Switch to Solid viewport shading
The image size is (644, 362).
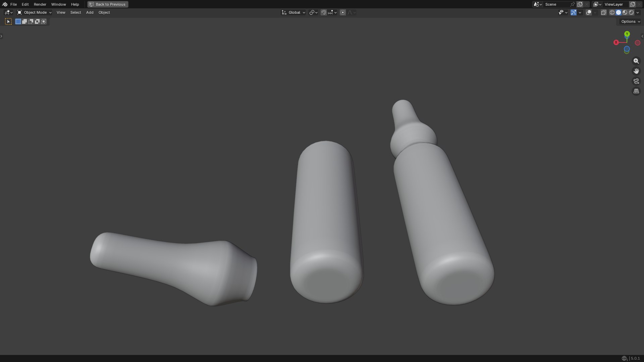[619, 12]
